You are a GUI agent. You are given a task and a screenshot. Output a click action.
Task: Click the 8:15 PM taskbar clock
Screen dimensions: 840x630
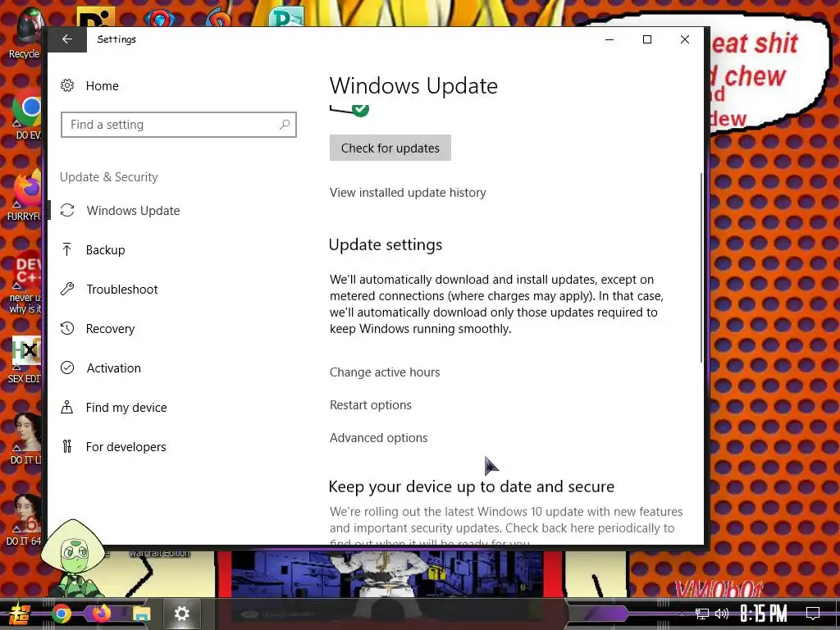coord(763,614)
